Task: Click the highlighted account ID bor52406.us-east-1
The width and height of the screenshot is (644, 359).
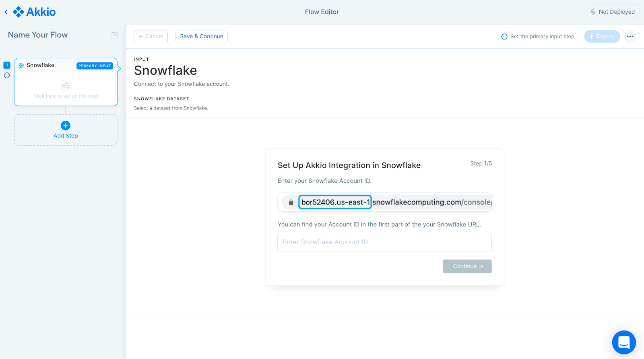Action: click(x=335, y=202)
